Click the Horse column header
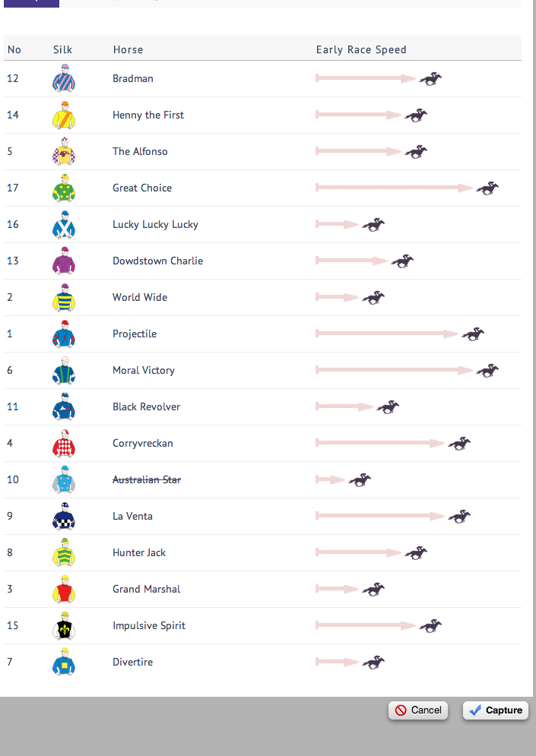 point(128,49)
